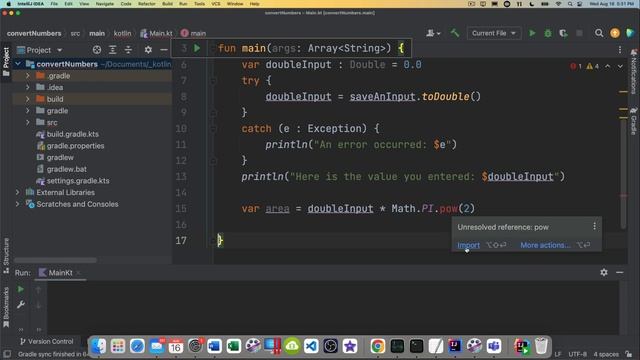Screen dimensions: 640x360
Task: Open editor tab options kebab menu
Action: coord(620,50)
